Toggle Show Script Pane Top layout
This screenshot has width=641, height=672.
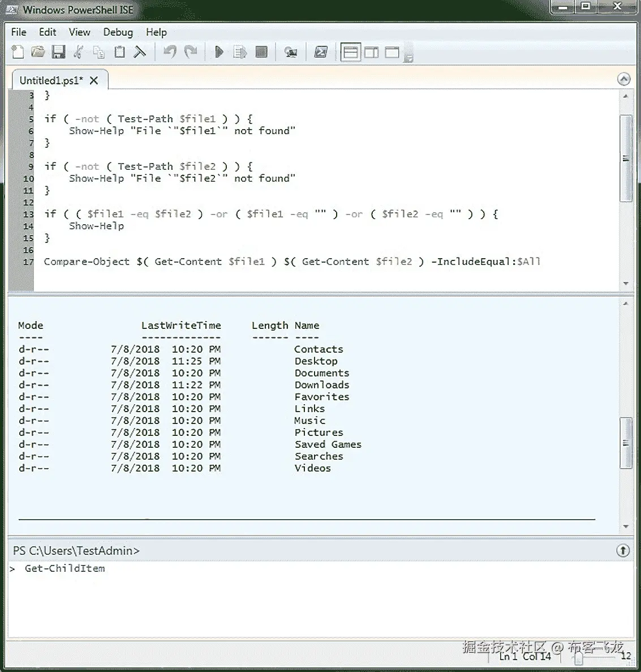[351, 52]
